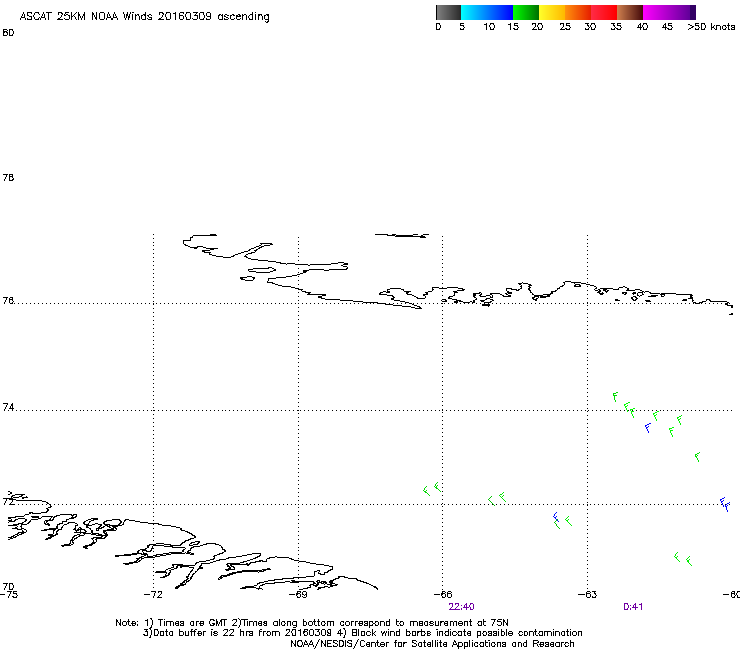Click the longitude axis label '-72'
Viewport: 740px width, 650px height.
pyautogui.click(x=153, y=595)
